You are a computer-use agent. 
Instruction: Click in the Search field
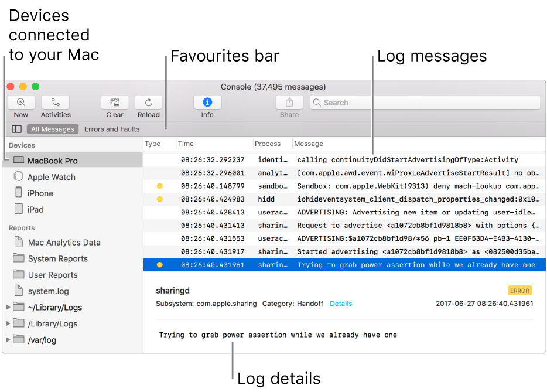[425, 103]
